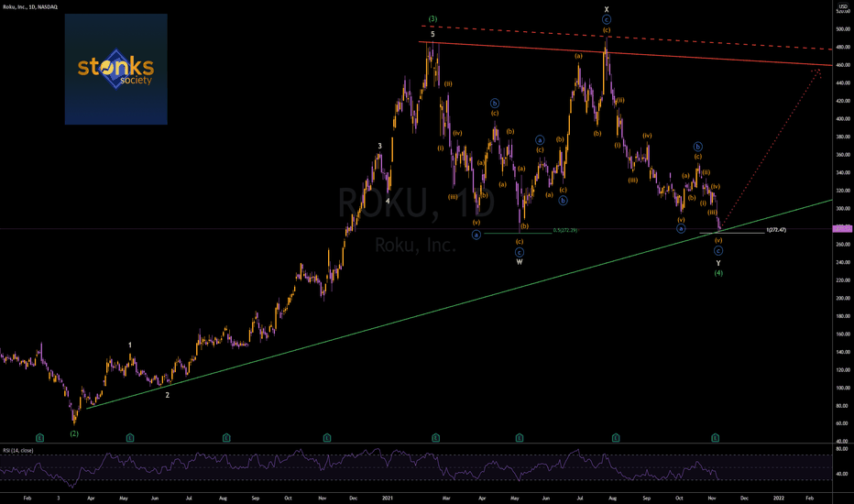The width and height of the screenshot is (854, 504).
Task: Click the green (2) wave label
Action: [74, 433]
